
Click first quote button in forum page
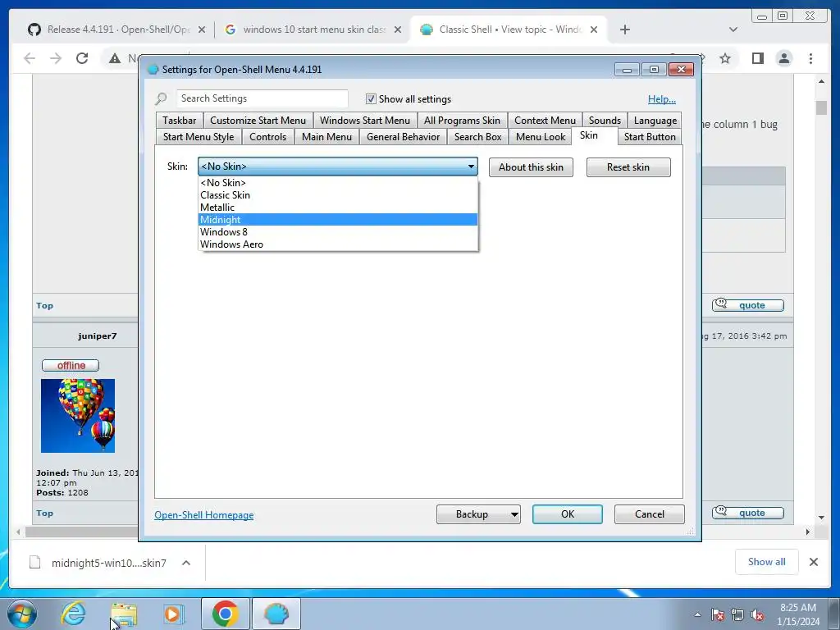[748, 305]
